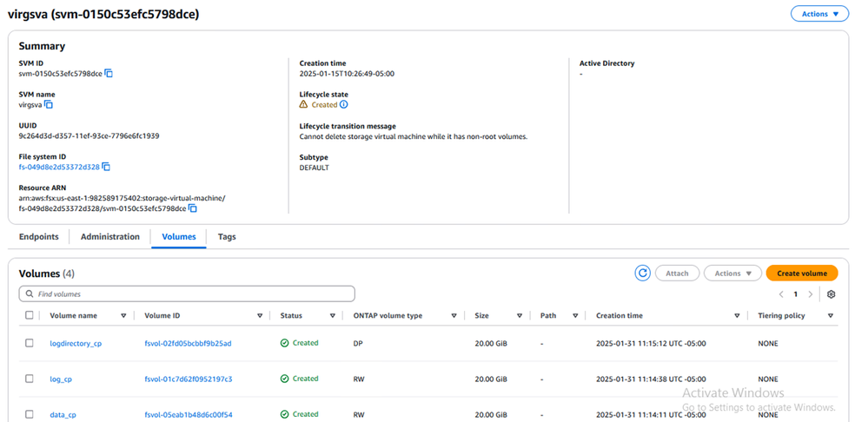Copy the SVM ID to clipboard

click(109, 74)
